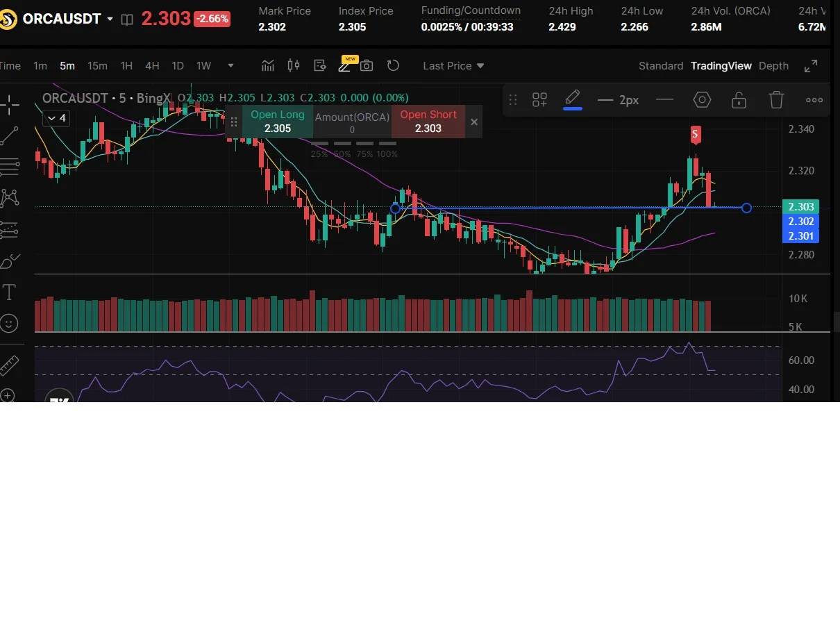Image resolution: width=840 pixels, height=630 pixels.
Task: Open drawing settings hexagon icon
Action: click(702, 100)
